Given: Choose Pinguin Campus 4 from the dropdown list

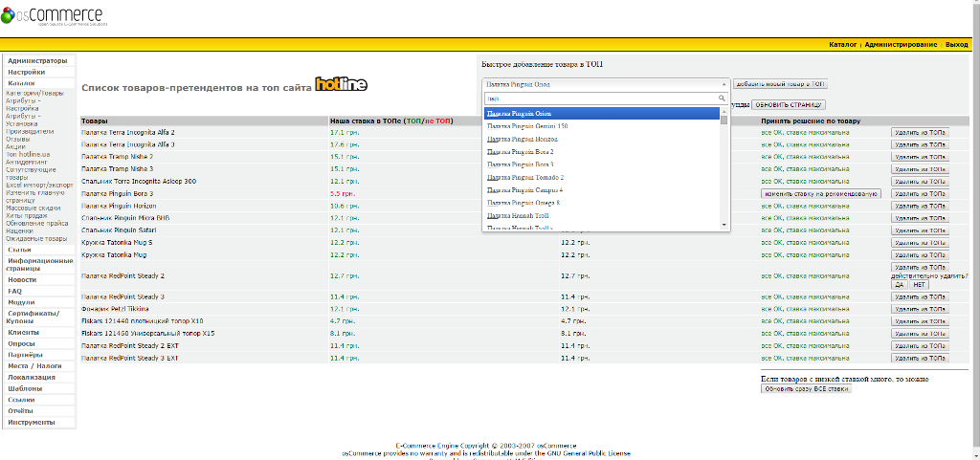Looking at the screenshot, I should click(602, 189).
